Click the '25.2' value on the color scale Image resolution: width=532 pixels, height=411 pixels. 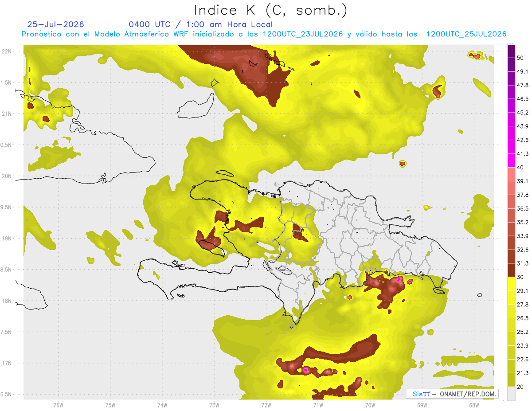pyautogui.click(x=523, y=332)
